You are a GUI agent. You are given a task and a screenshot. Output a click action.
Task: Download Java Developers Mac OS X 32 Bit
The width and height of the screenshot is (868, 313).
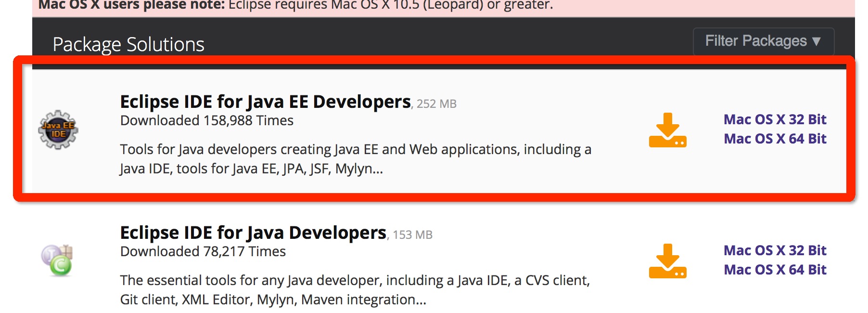(775, 250)
